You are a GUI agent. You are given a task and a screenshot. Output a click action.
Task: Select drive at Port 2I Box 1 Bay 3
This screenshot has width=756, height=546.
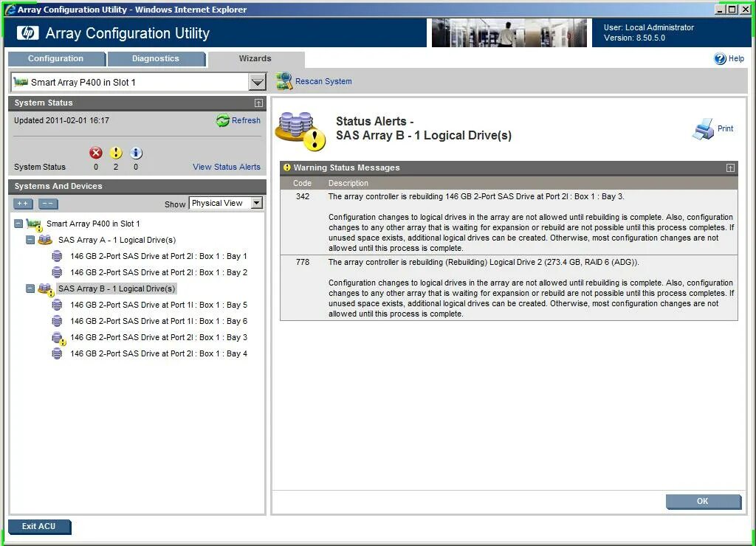coord(159,337)
